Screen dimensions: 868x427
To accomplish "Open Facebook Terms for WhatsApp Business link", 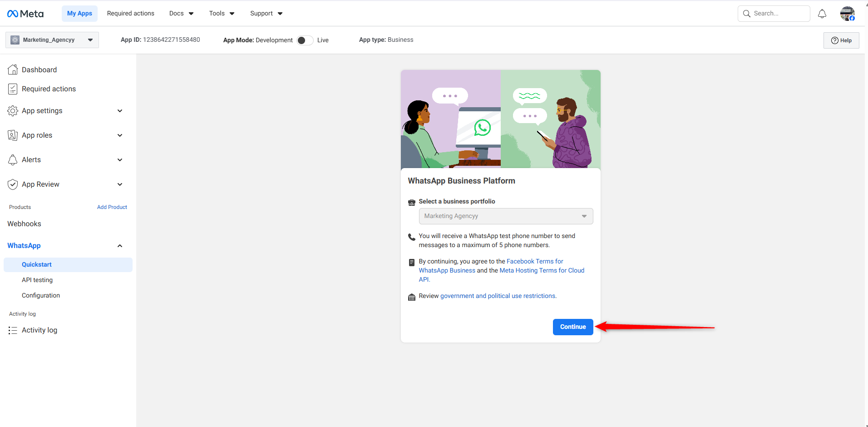I will [x=491, y=266].
